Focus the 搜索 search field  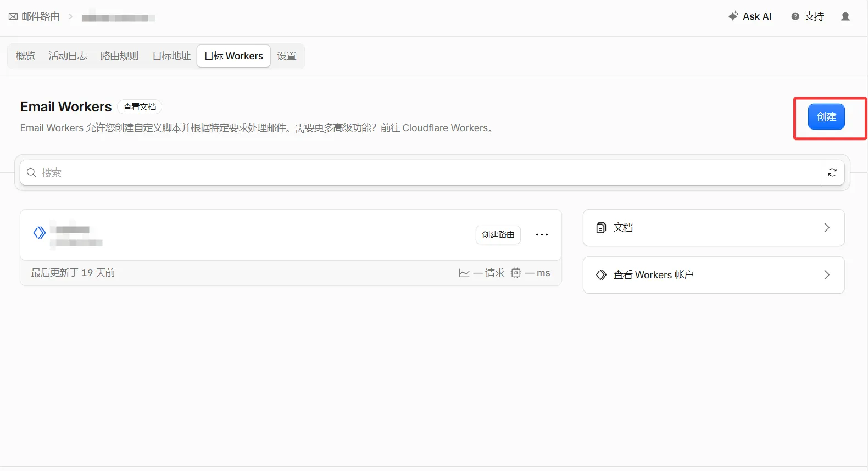420,172
